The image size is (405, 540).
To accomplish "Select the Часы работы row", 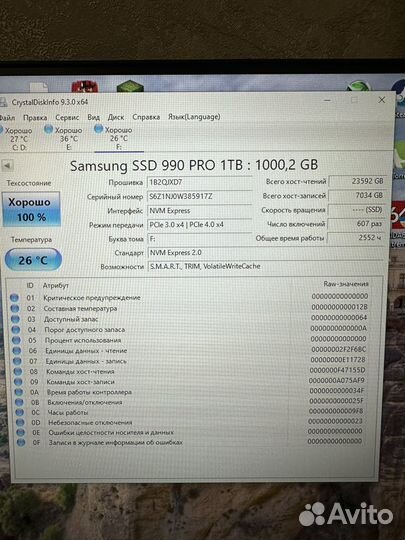I will (x=189, y=412).
